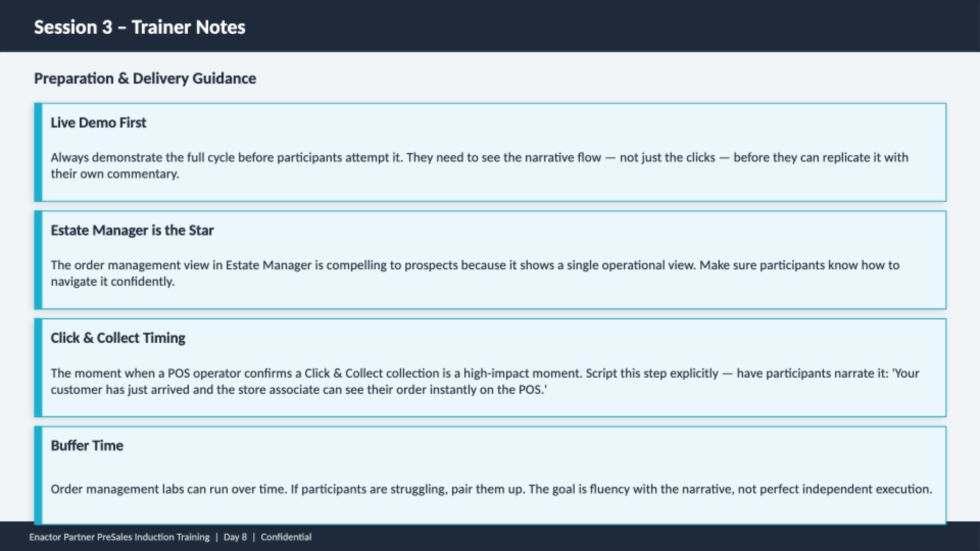Click the "Estate Manager is the Star" heading
This screenshot has height=551, width=980.
click(132, 231)
